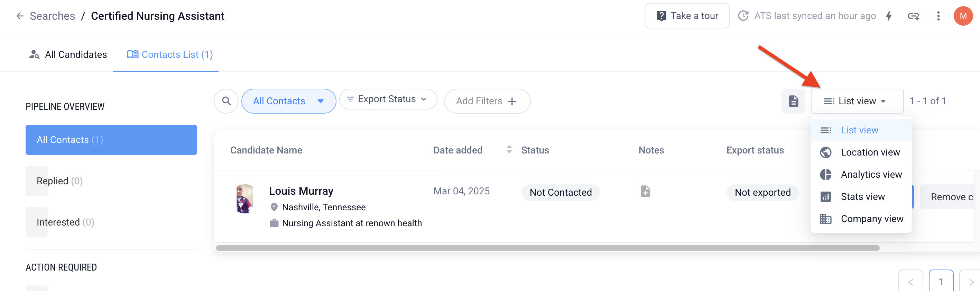
Task: Collapse the List view dropdown
Action: [857, 101]
